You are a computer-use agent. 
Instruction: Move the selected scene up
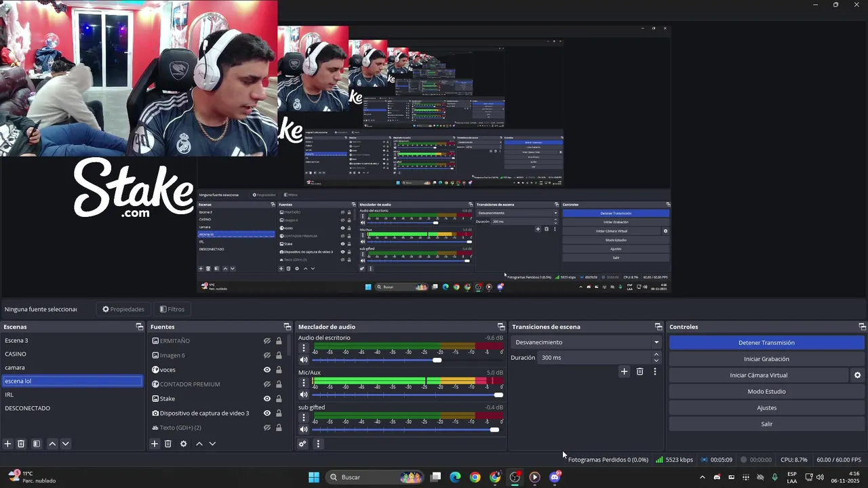[52, 444]
